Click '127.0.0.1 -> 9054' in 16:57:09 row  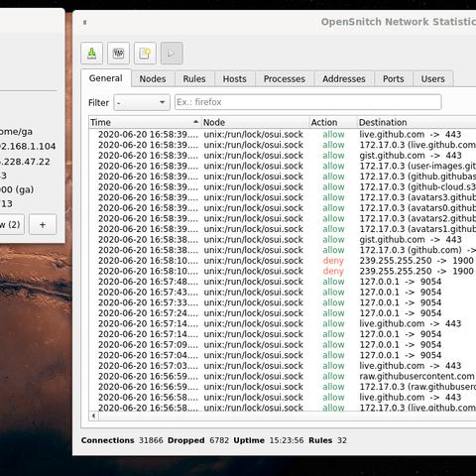click(401, 345)
